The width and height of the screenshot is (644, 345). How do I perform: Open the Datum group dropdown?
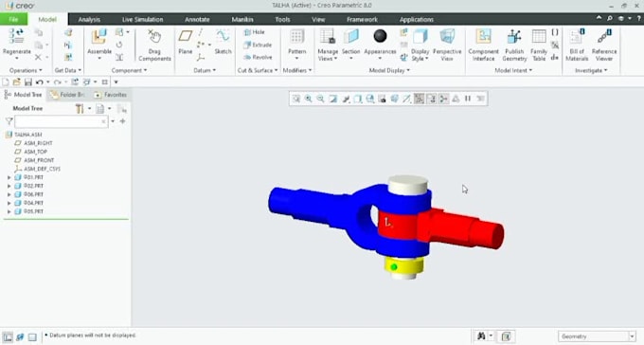coord(205,71)
